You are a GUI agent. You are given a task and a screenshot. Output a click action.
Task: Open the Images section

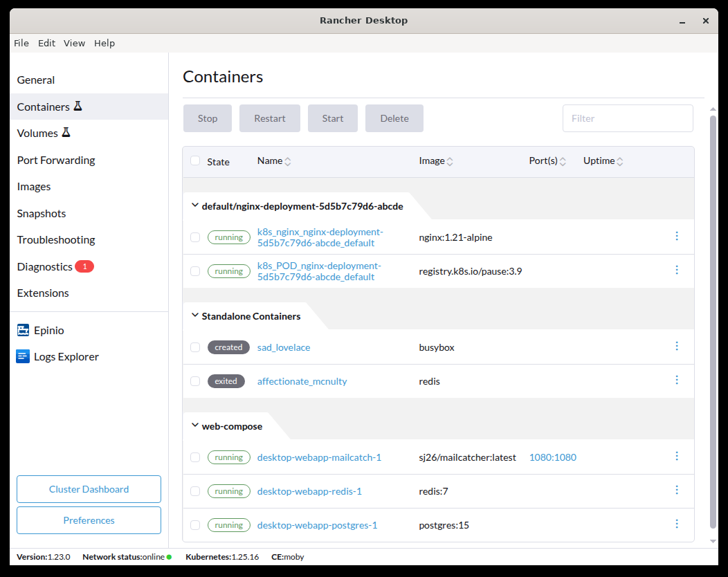(x=89, y=187)
